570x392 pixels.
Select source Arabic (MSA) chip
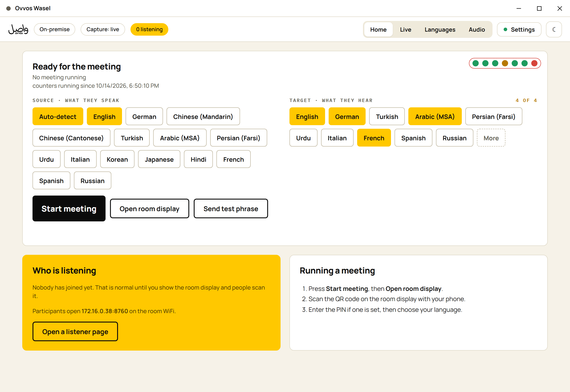tap(180, 138)
